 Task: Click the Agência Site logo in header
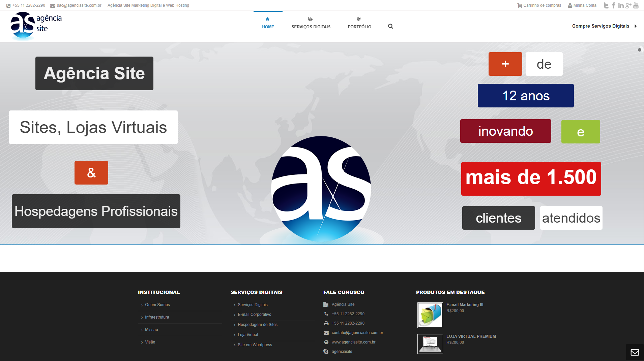36,26
